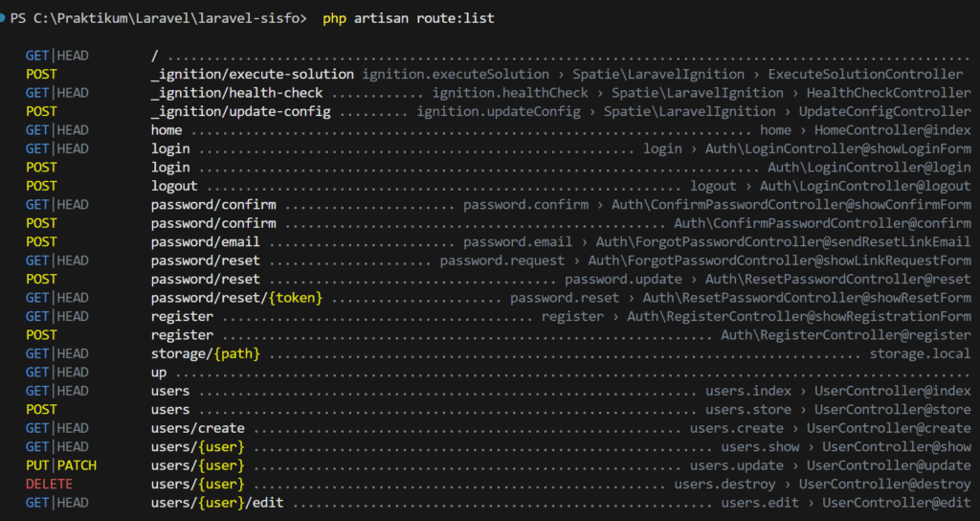Click the _ignition/health-check route path
This screenshot has width=980, height=521.
[x=236, y=93]
